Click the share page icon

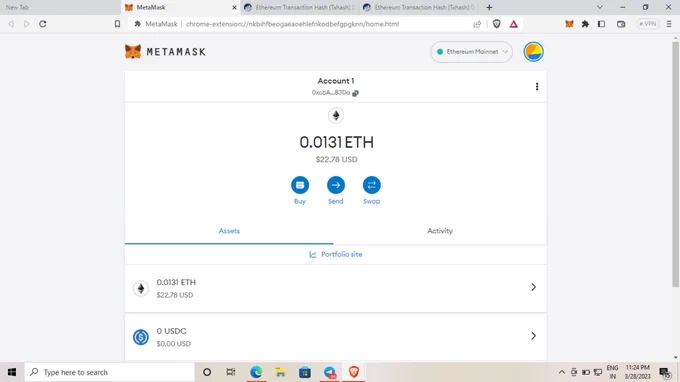click(477, 24)
